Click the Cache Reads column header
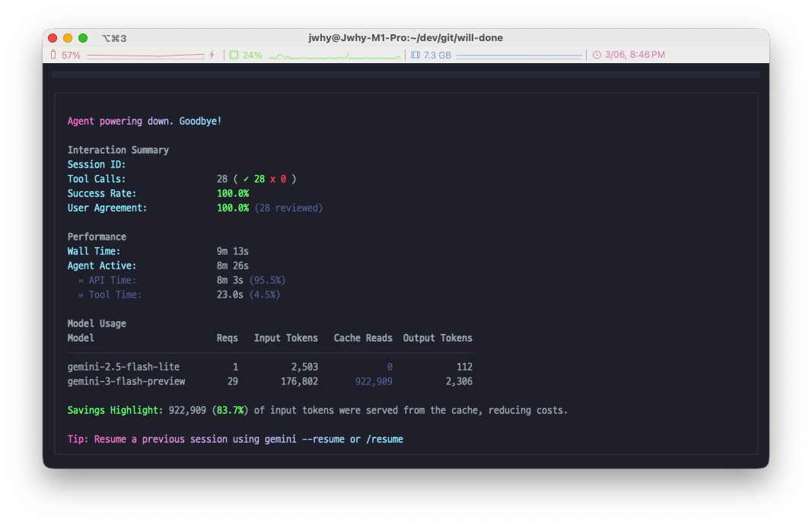Image resolution: width=812 pixels, height=525 pixels. (363, 339)
